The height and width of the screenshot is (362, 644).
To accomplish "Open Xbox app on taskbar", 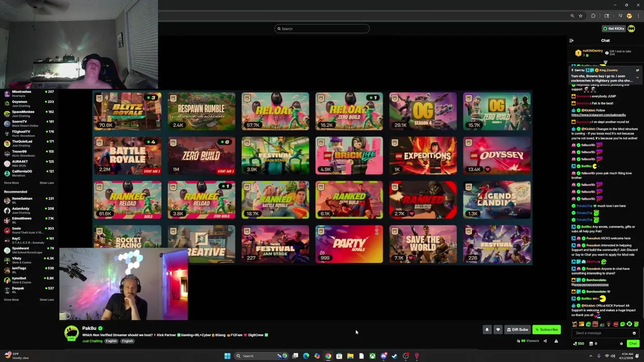I will coord(372,356).
